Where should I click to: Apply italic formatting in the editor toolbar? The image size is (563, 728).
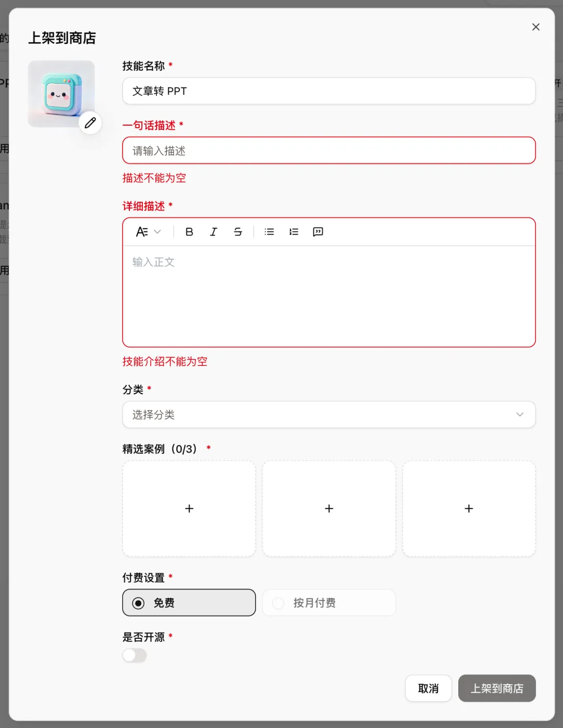pos(213,232)
